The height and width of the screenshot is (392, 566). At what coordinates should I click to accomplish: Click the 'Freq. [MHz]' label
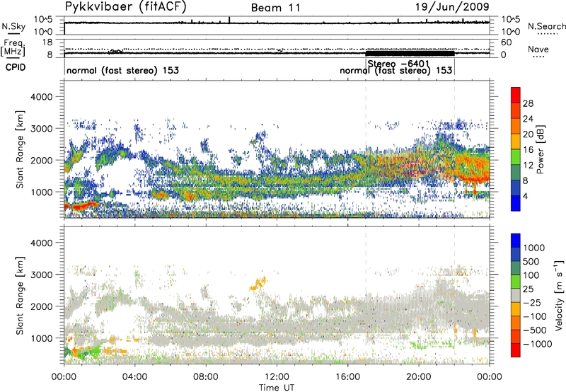pos(13,48)
